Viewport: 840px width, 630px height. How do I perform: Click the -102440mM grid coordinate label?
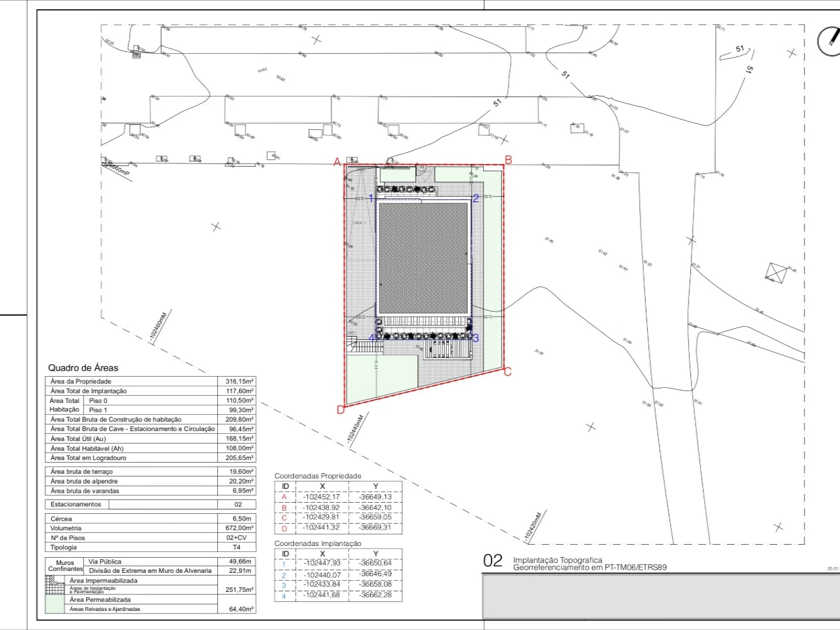tap(355, 430)
